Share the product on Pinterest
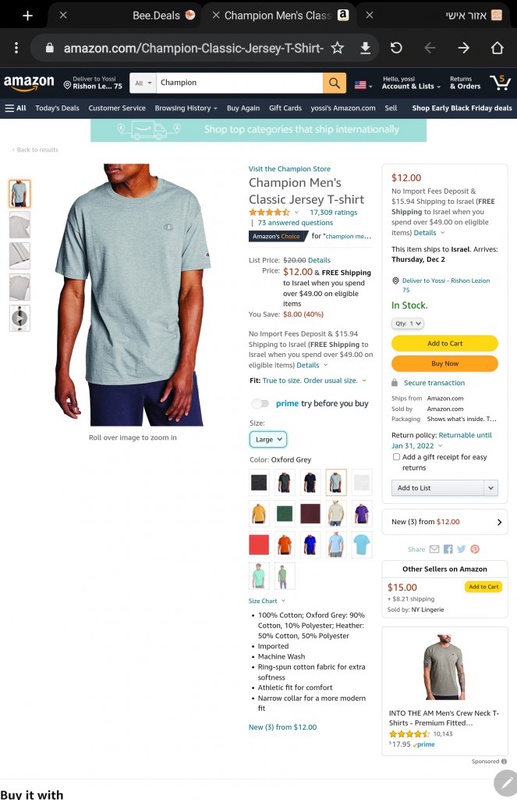The height and width of the screenshot is (800, 517). [x=475, y=549]
